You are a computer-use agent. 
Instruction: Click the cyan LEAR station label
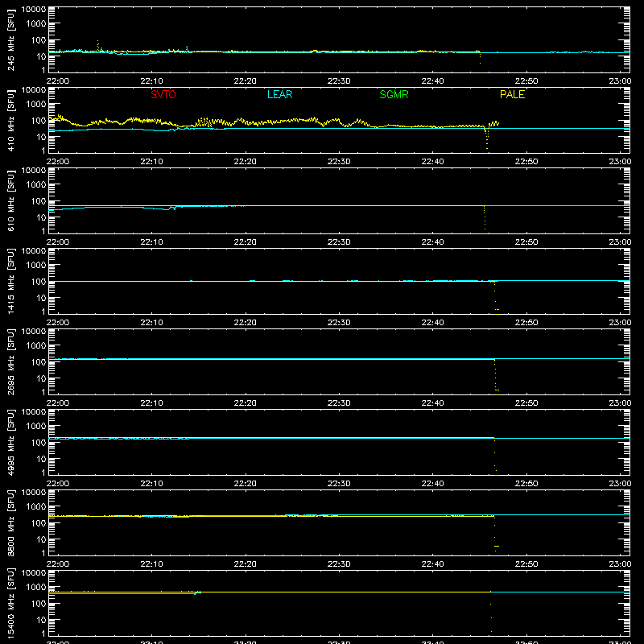(x=279, y=94)
